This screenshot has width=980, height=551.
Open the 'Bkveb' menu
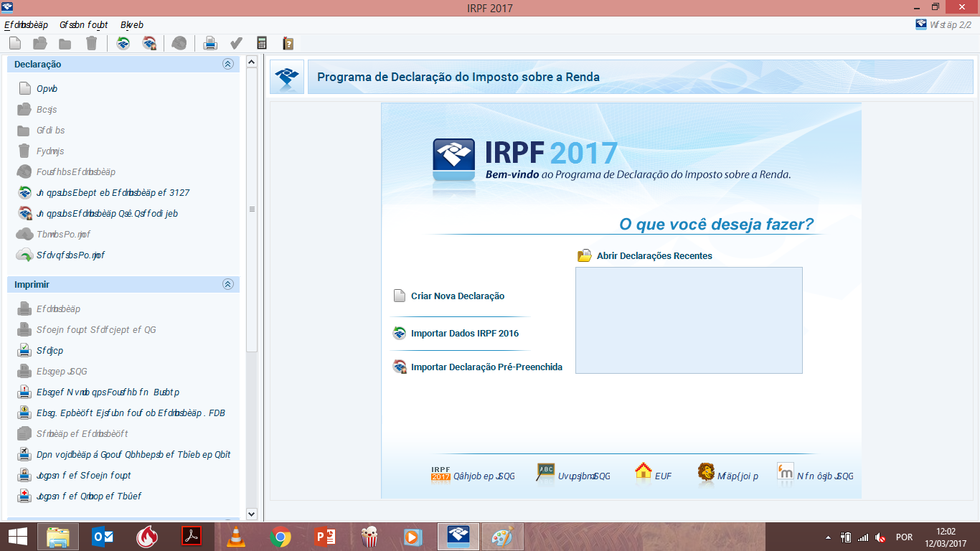[132, 24]
